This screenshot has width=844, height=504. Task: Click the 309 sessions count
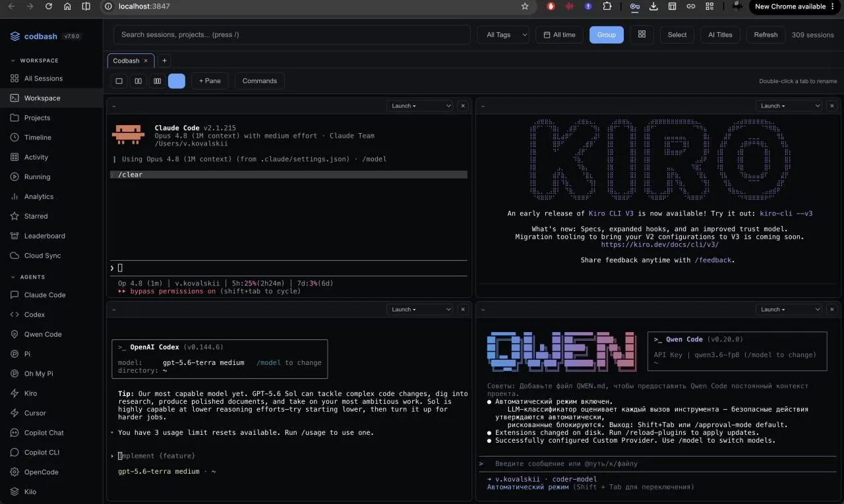pos(813,35)
